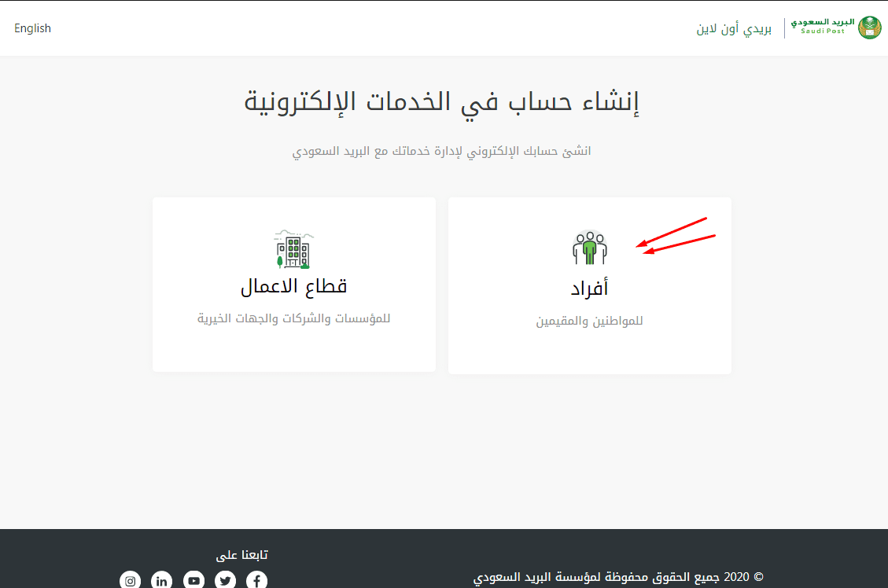The image size is (888, 588).
Task: Select the قطاع الاعمال account type card
Action: 293,285
